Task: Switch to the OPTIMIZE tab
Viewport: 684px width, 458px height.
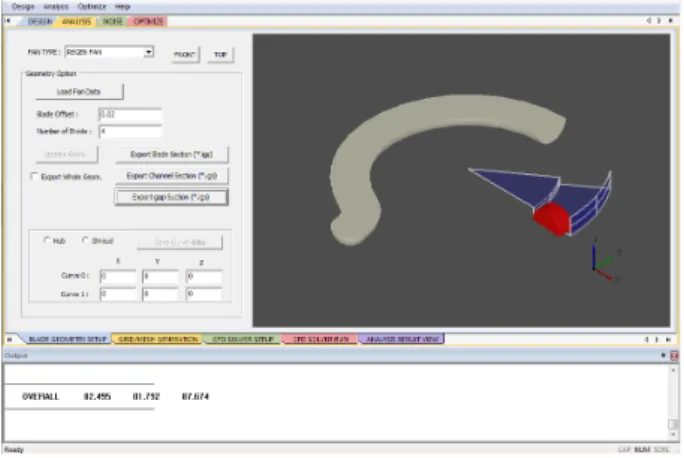Action: [148, 21]
